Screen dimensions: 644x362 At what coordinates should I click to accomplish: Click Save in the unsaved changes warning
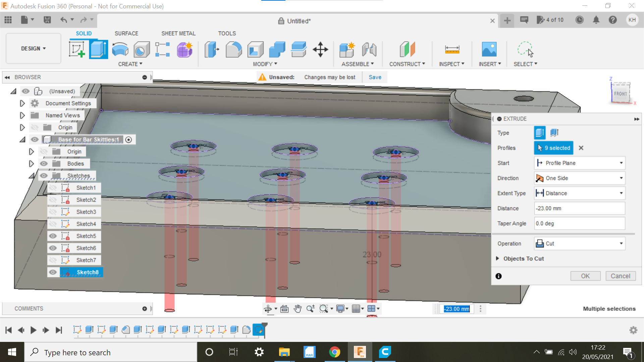375,77
